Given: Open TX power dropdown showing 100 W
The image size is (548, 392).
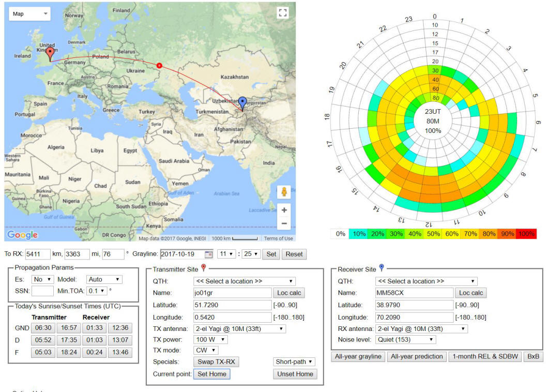Looking at the screenshot, I should pyautogui.click(x=210, y=340).
